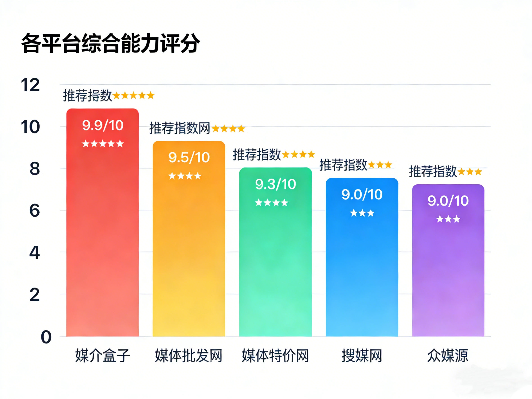Click the yellow stars beside 推荐指数网

point(228,129)
